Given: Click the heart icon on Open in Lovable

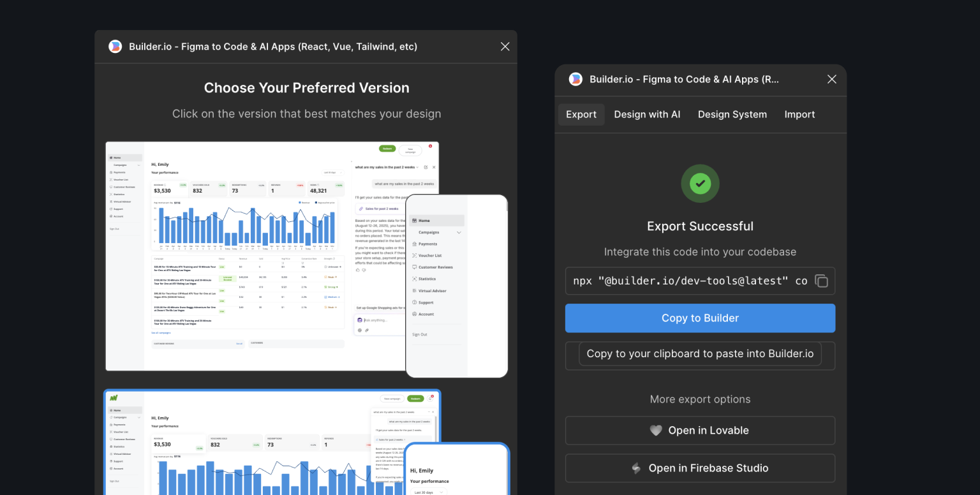Looking at the screenshot, I should (656, 431).
